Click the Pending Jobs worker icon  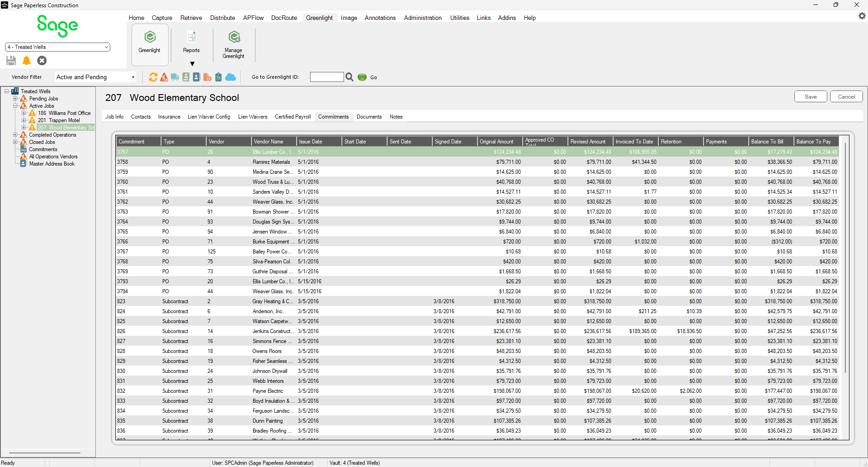pyautogui.click(x=24, y=99)
